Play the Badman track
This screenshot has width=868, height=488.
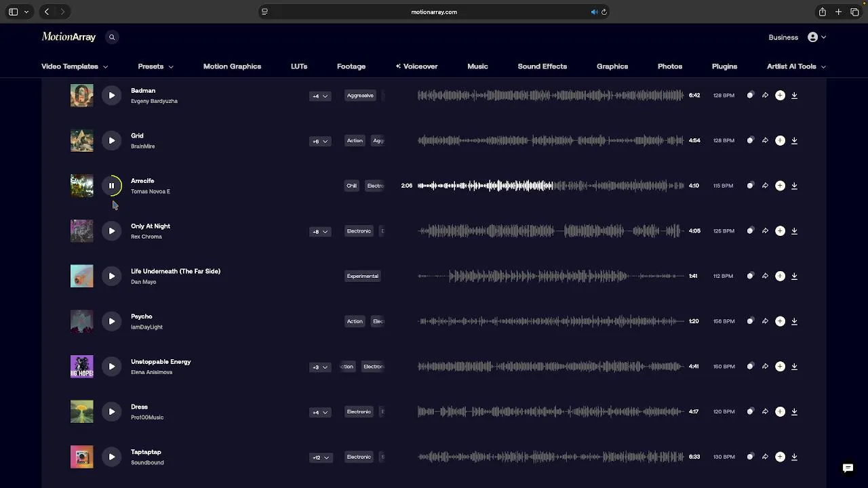[x=112, y=96]
